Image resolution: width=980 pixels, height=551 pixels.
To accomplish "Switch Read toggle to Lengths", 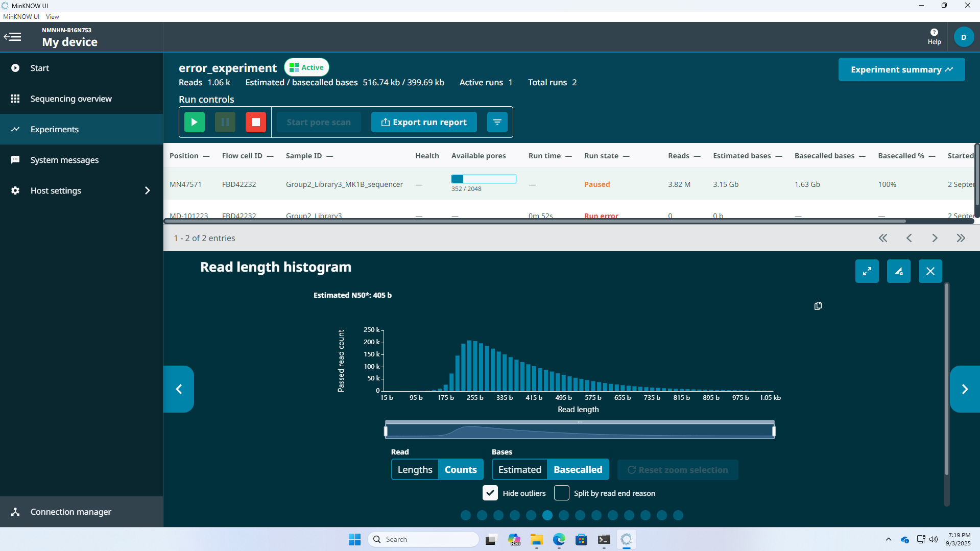I will pos(415,470).
